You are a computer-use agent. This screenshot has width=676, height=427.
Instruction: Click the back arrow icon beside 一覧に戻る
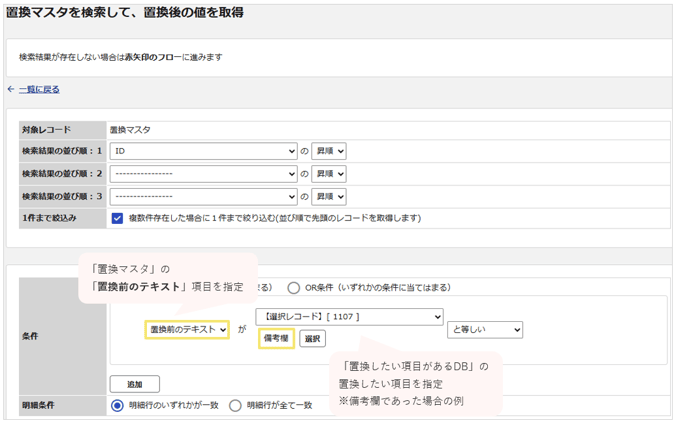point(11,89)
